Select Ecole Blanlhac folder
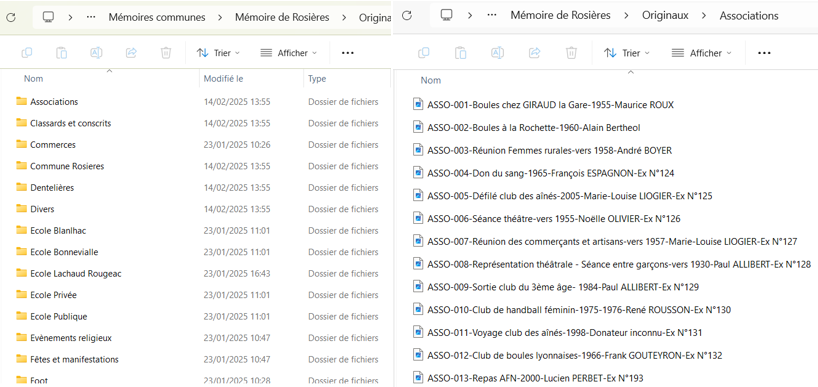 pyautogui.click(x=57, y=230)
